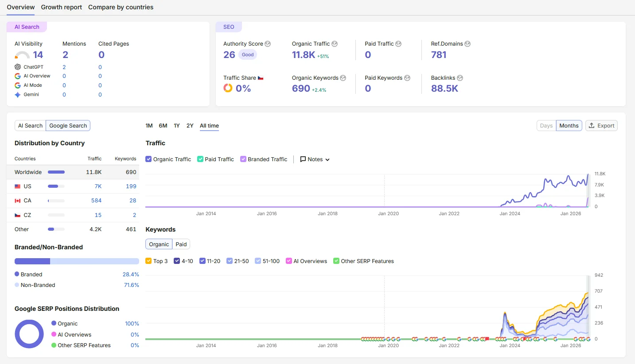Select the 1Y time range

(x=177, y=126)
